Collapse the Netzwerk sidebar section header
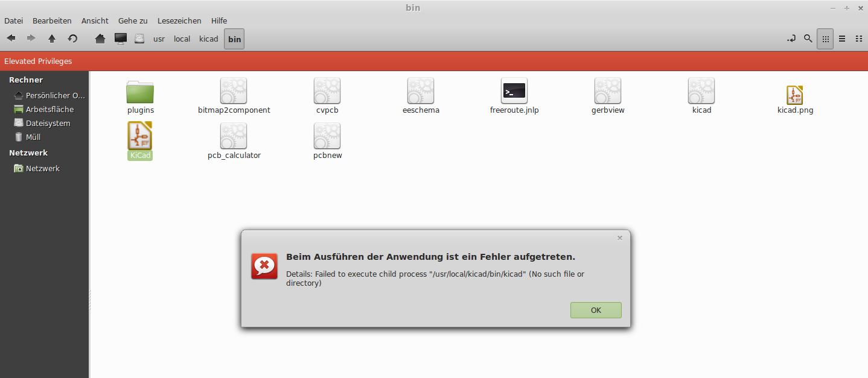This screenshot has height=378, width=868. tap(28, 153)
